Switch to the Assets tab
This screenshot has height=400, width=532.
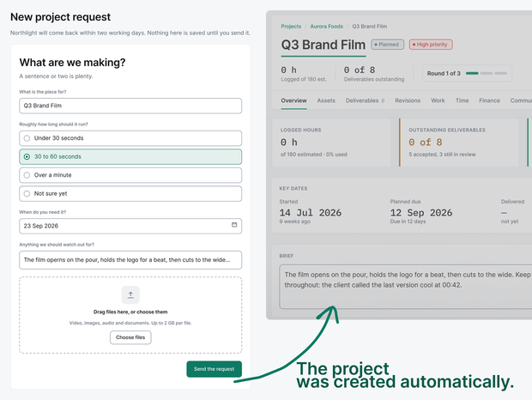point(326,100)
